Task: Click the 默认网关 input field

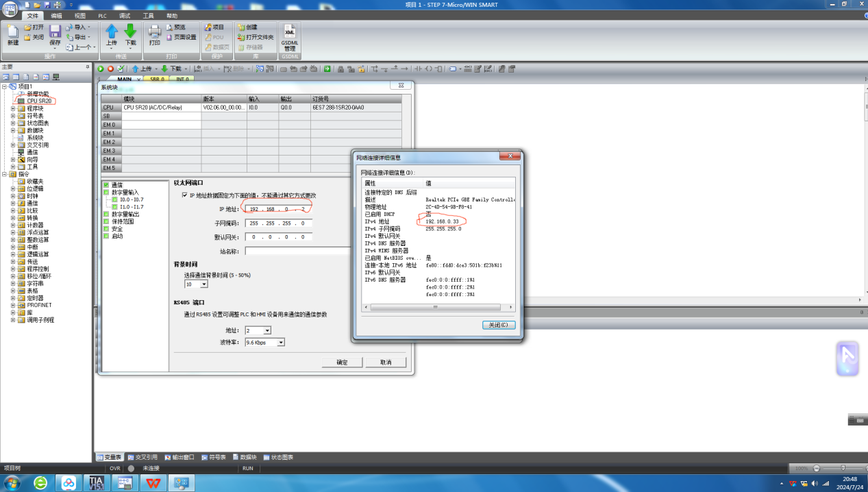Action: [278, 237]
